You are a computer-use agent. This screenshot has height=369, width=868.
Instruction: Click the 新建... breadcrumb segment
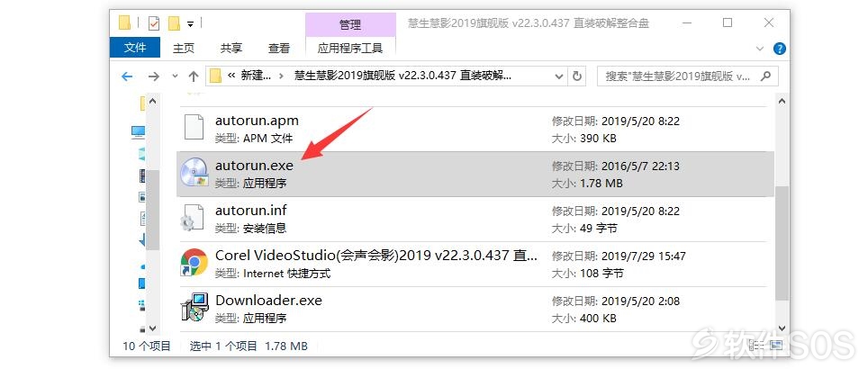pyautogui.click(x=257, y=76)
